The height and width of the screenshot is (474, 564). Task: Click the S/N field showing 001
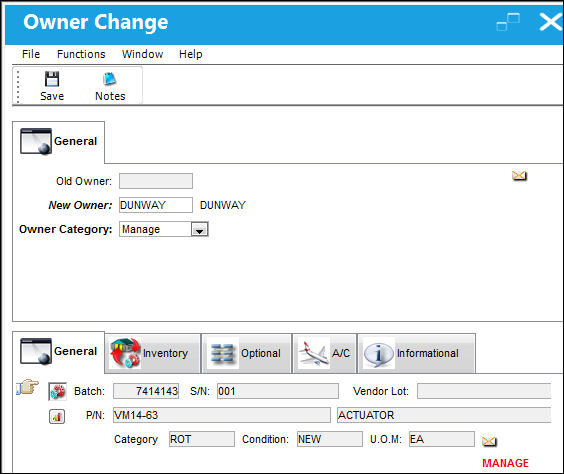point(278,391)
